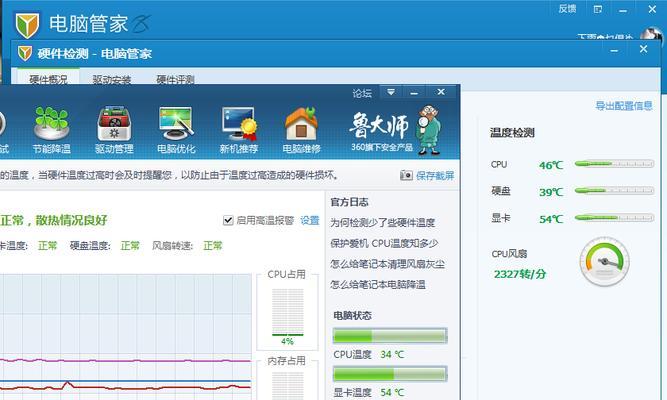Click 电脑管家 shield logo in main window
The height and width of the screenshot is (400, 667).
pos(27,25)
